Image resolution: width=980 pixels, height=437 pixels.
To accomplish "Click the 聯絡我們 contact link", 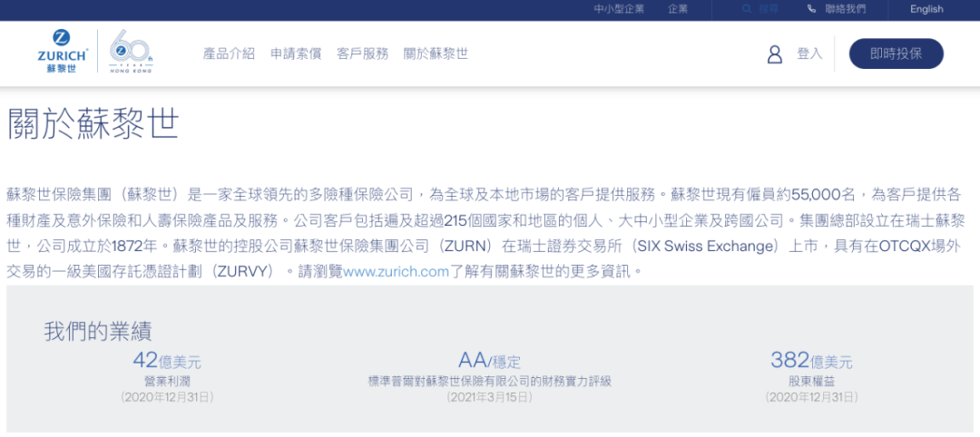I will point(846,9).
